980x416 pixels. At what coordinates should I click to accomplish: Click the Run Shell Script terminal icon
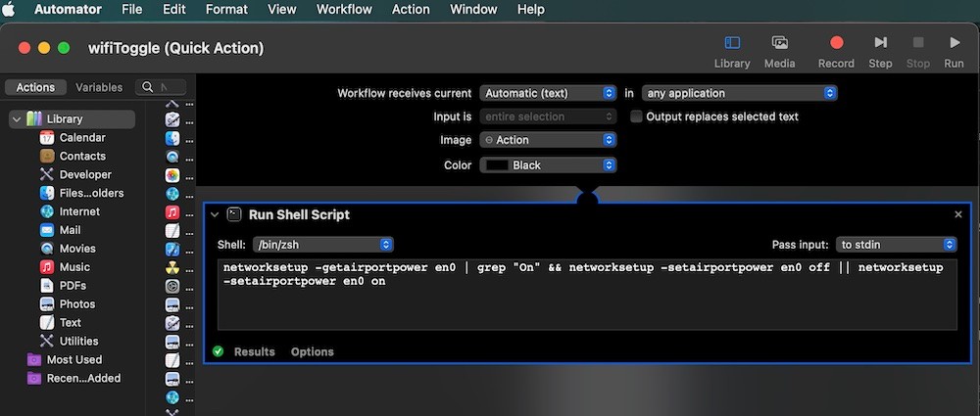(x=234, y=215)
